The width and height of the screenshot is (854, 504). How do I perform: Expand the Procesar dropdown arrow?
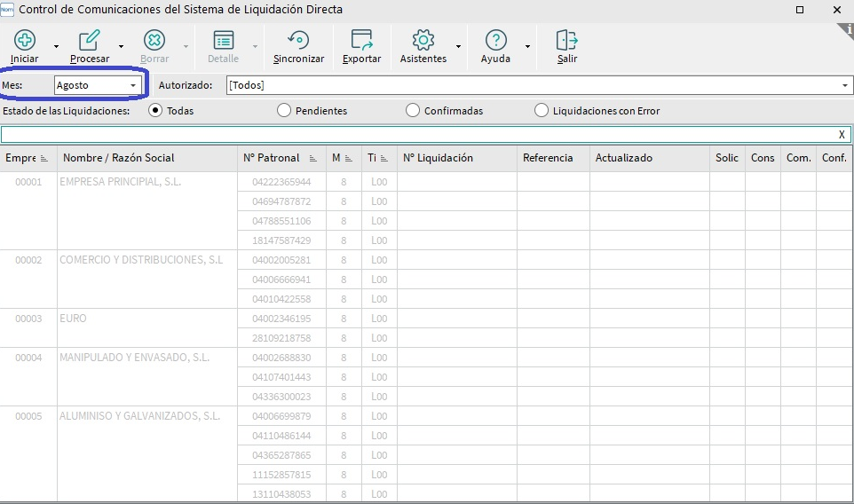(121, 47)
